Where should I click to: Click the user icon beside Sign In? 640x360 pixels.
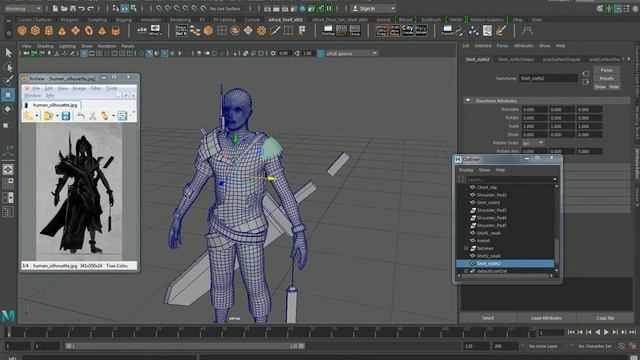click(x=355, y=8)
